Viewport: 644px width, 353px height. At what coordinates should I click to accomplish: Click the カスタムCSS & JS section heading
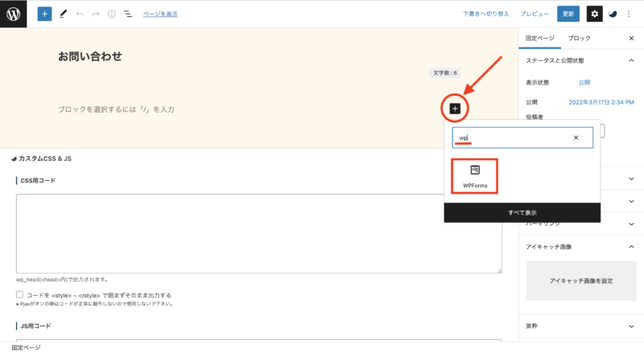(41, 158)
